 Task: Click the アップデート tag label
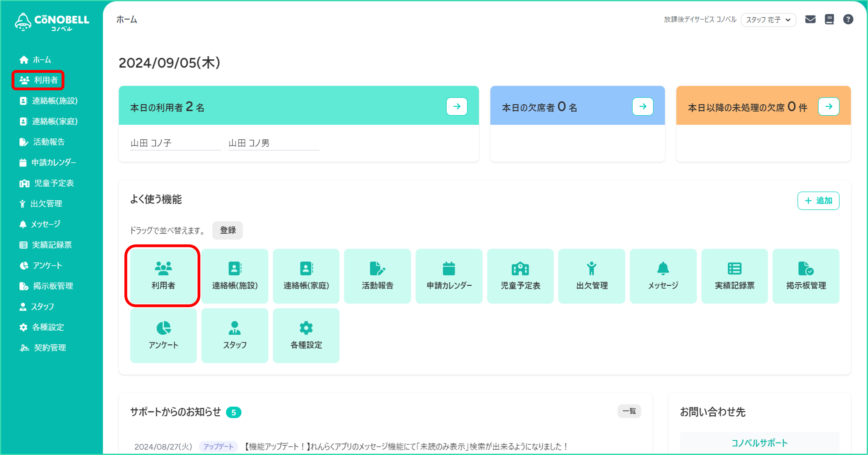coord(218,447)
